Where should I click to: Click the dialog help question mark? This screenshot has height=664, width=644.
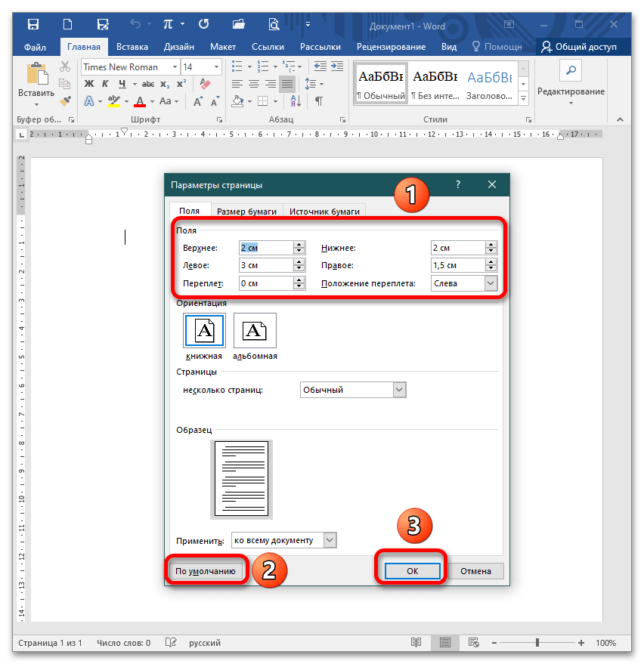458,184
